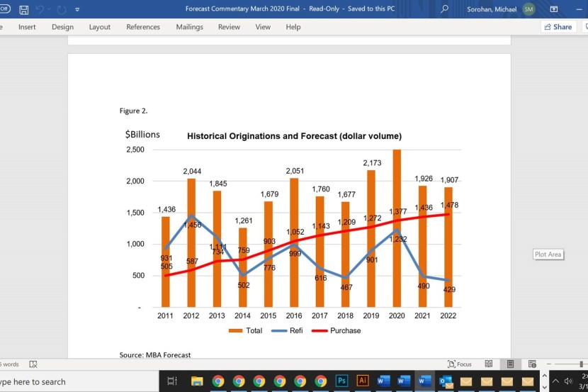The width and height of the screenshot is (588, 392).
Task: Click the Save icon in title bar
Action: (x=23, y=10)
